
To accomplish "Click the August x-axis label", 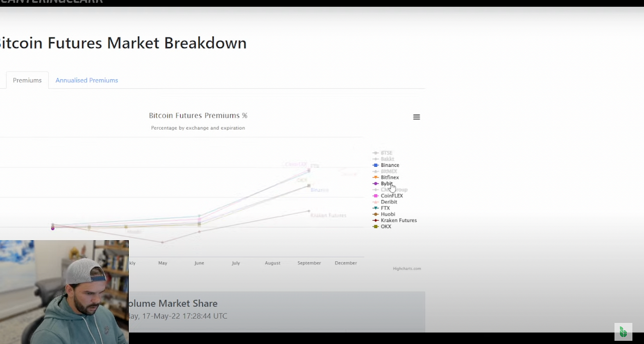I will (x=272, y=263).
